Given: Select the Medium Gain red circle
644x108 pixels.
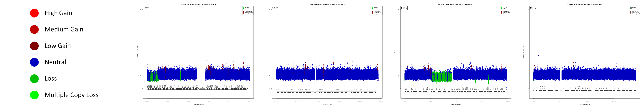Looking at the screenshot, I should [x=34, y=29].
